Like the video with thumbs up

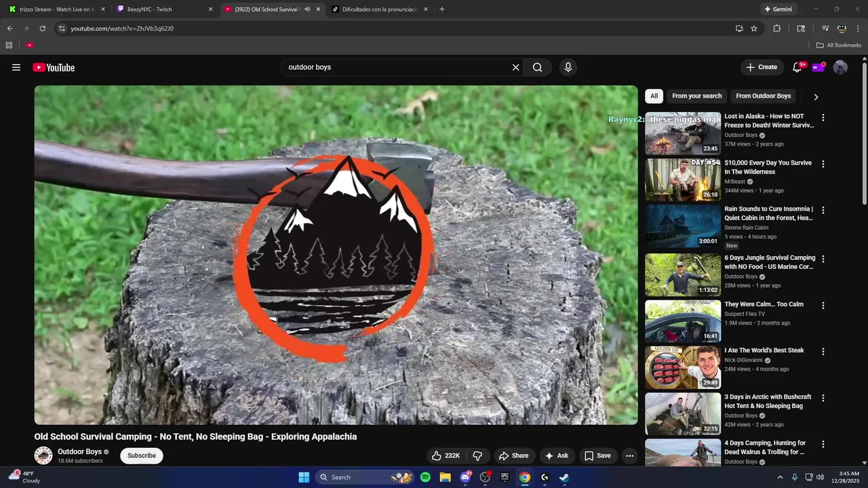tap(446, 455)
